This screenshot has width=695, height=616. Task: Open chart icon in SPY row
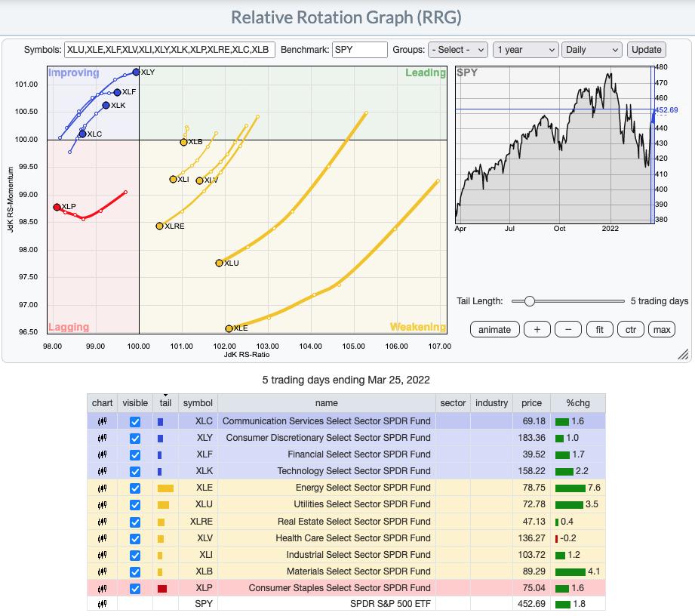point(103,604)
